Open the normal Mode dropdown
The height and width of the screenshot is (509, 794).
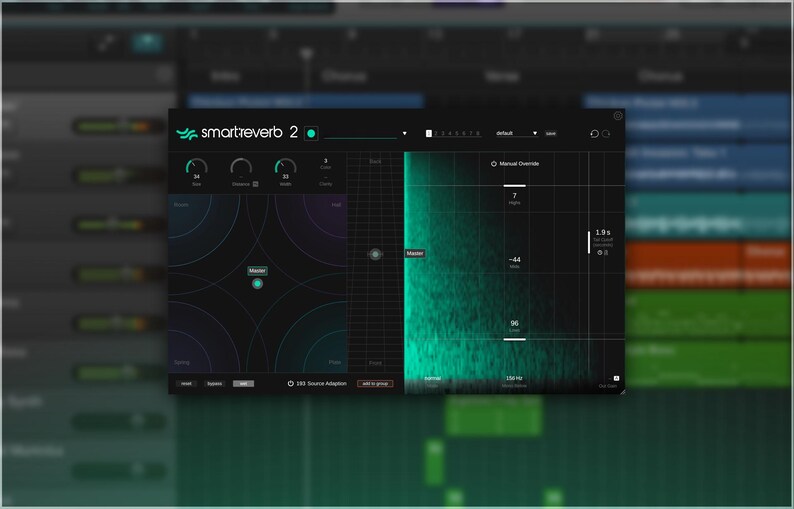pyautogui.click(x=432, y=378)
